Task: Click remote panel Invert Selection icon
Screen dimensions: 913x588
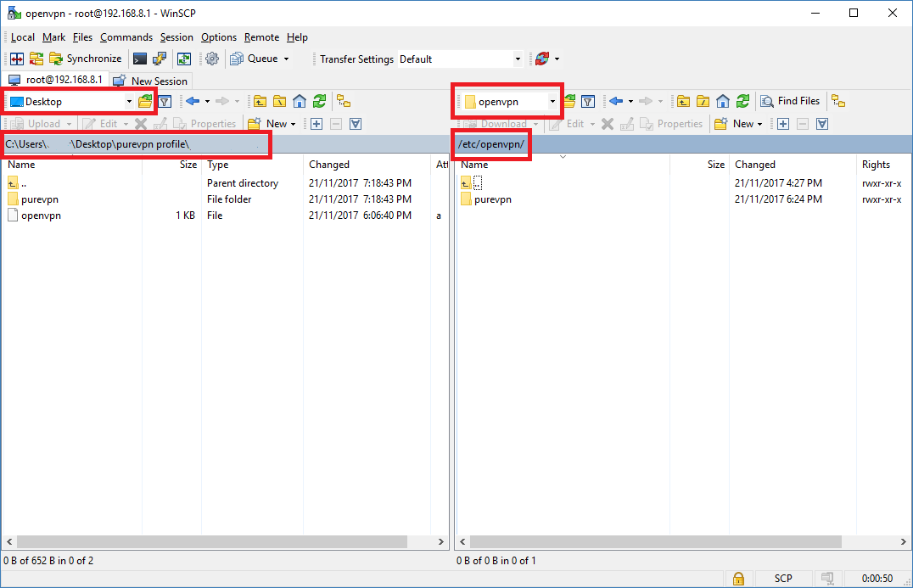Action: click(x=822, y=124)
